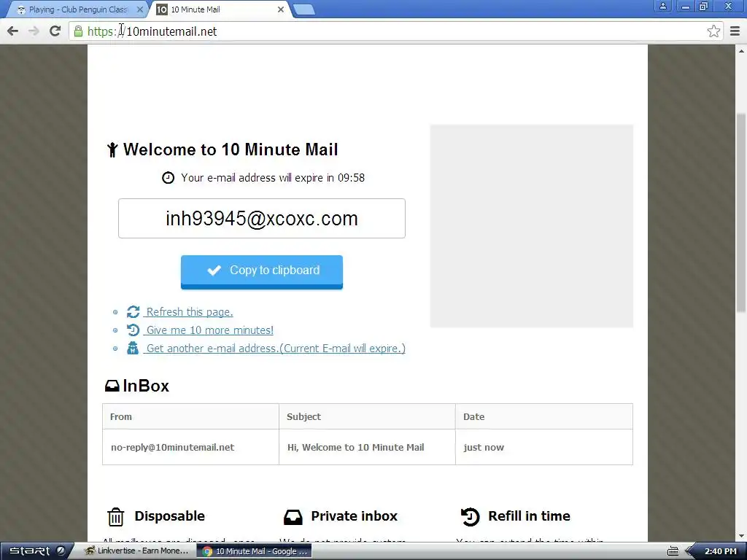The width and height of the screenshot is (747, 560).
Task: Click the trash can icon beside Disposable
Action: [116, 517]
